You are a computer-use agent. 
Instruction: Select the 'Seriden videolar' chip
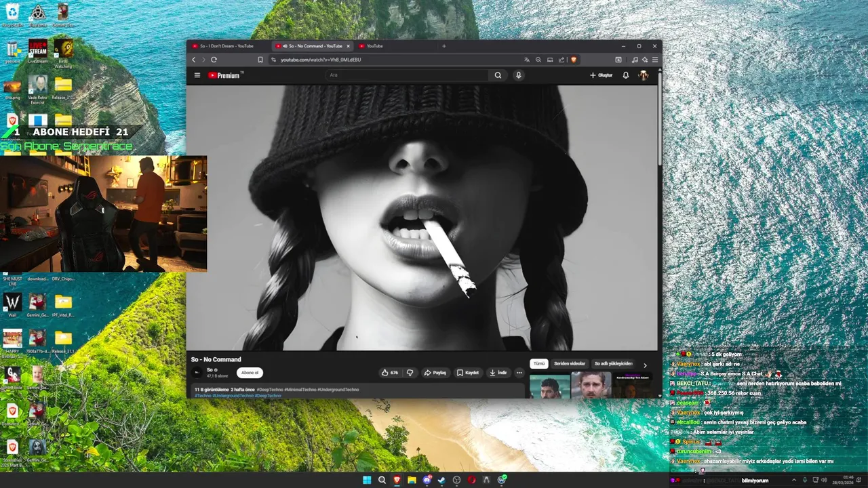pyautogui.click(x=570, y=364)
